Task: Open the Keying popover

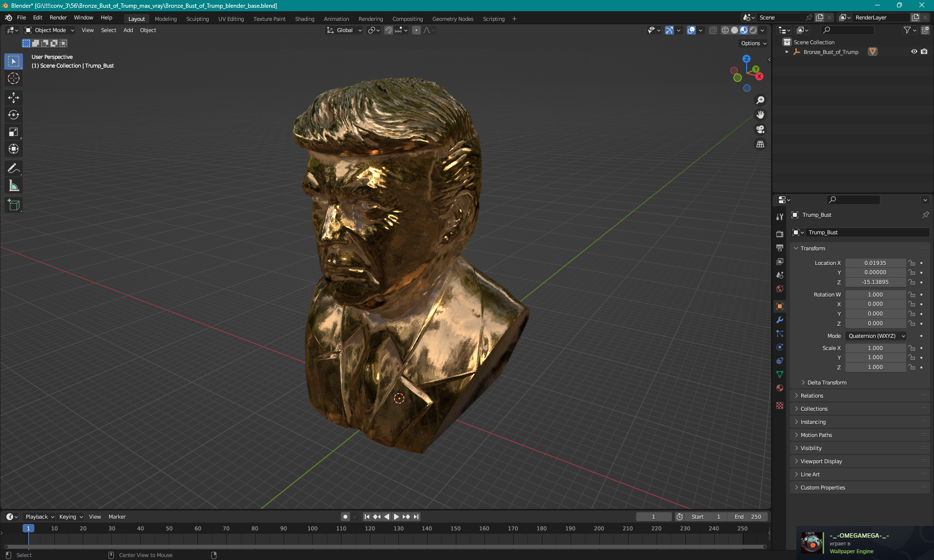Action: tap(71, 517)
